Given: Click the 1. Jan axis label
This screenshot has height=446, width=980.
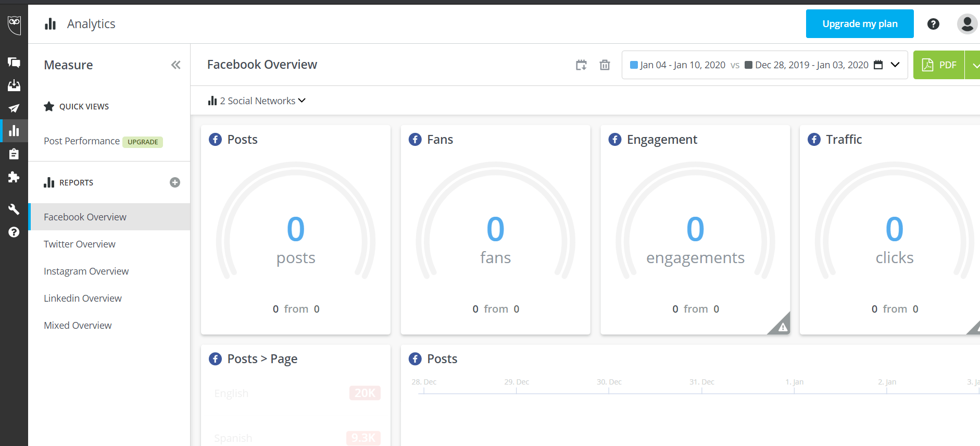Looking at the screenshot, I should (x=794, y=382).
